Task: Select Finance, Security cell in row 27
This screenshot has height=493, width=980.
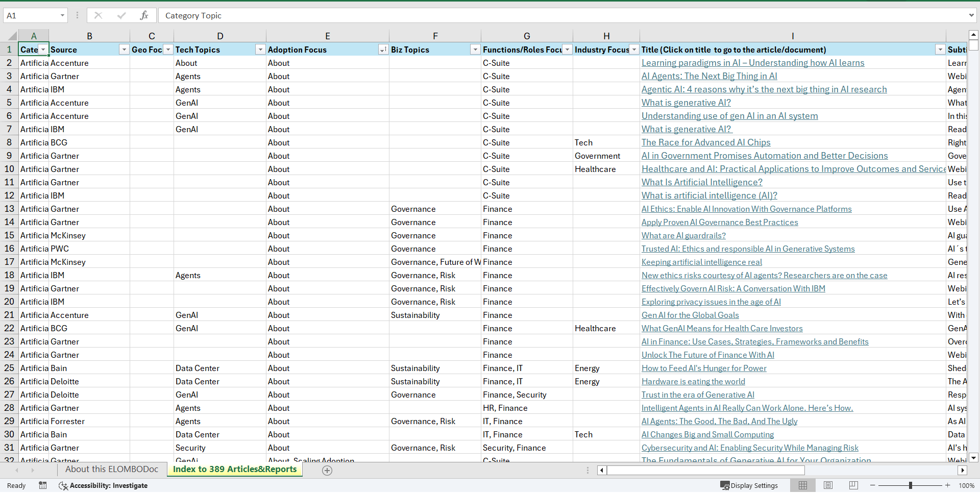Action: (527, 395)
